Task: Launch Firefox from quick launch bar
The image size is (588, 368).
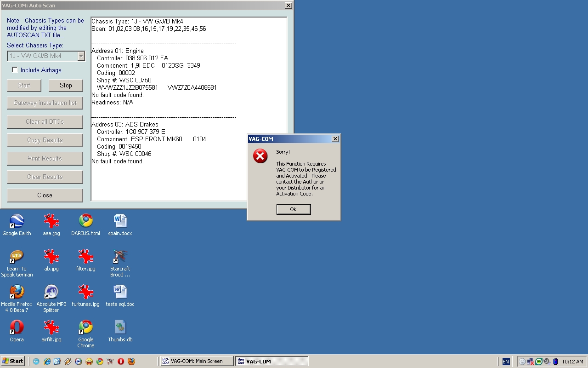Action: point(131,362)
